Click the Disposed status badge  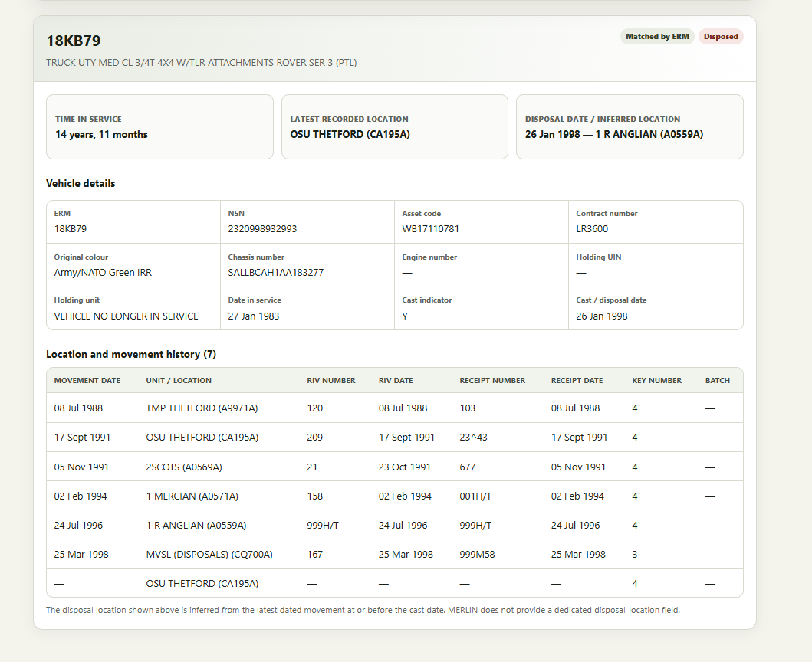click(720, 37)
